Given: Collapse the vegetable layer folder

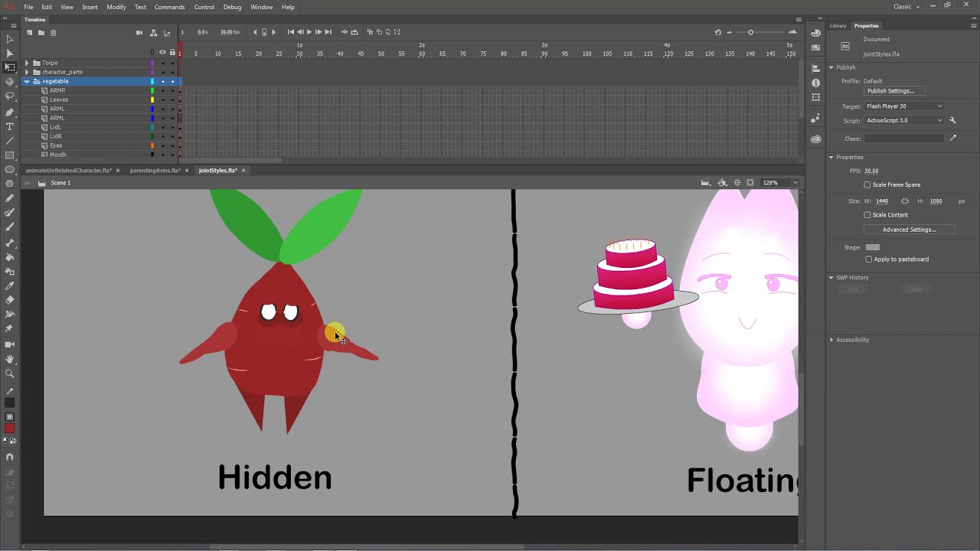Looking at the screenshot, I should (x=27, y=81).
